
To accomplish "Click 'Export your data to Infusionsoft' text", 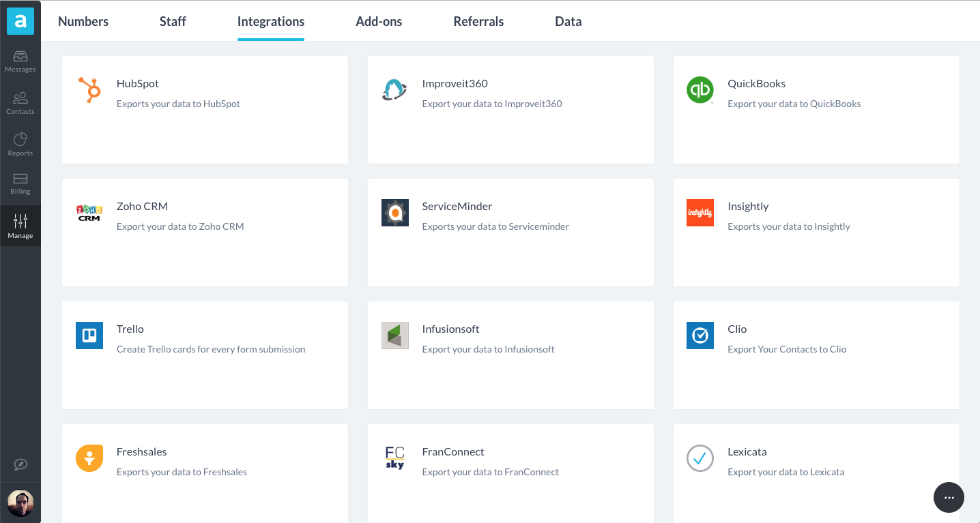I will (x=489, y=349).
